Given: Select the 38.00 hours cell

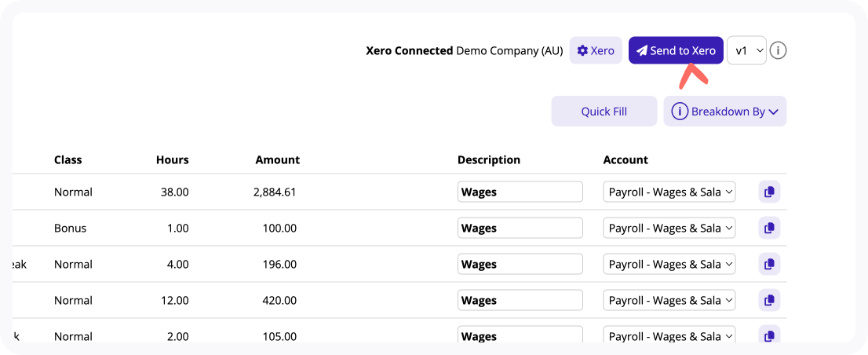Looking at the screenshot, I should pyautogui.click(x=177, y=192).
